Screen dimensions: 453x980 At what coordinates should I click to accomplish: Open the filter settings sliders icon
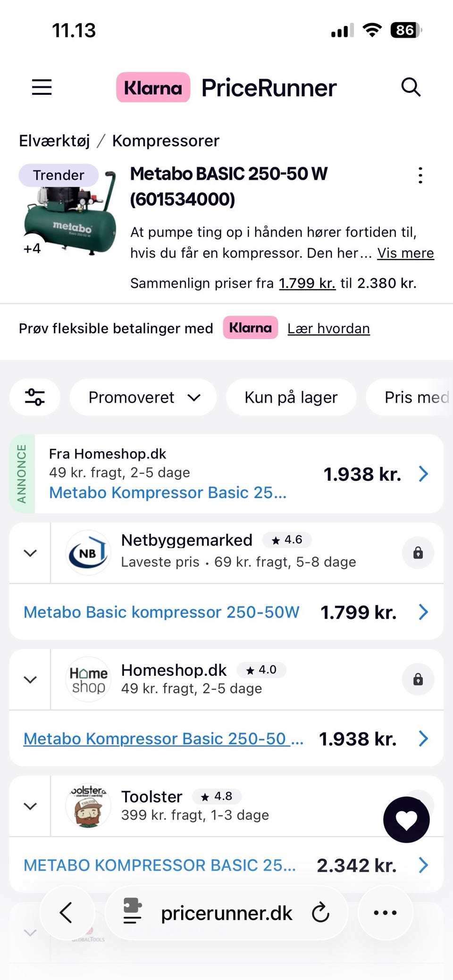coord(35,397)
